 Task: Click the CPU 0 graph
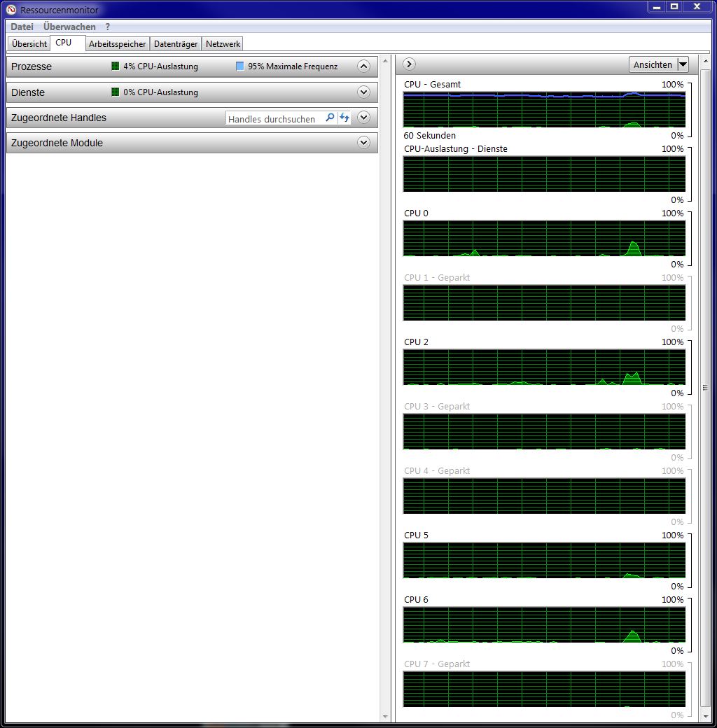coord(544,238)
